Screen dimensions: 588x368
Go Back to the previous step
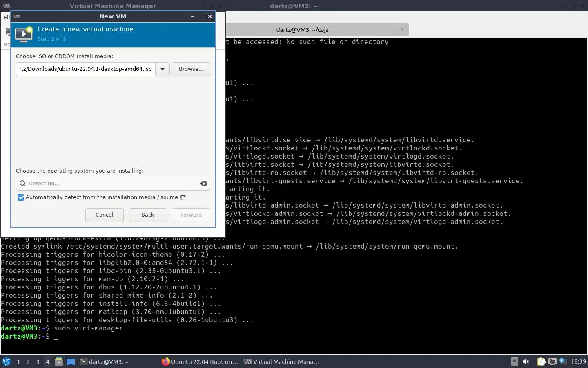point(148,215)
